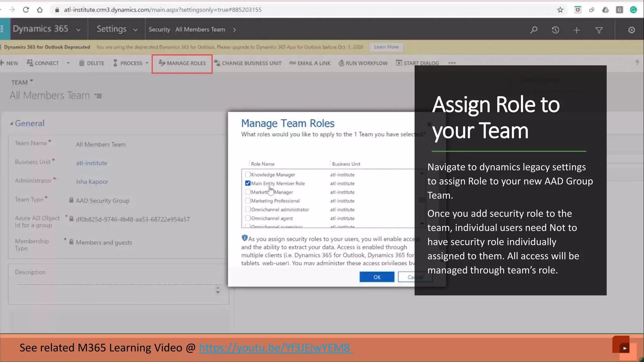Click the Azure AD Object Id value
This screenshot has width=644, height=362.
pyautogui.click(x=133, y=219)
